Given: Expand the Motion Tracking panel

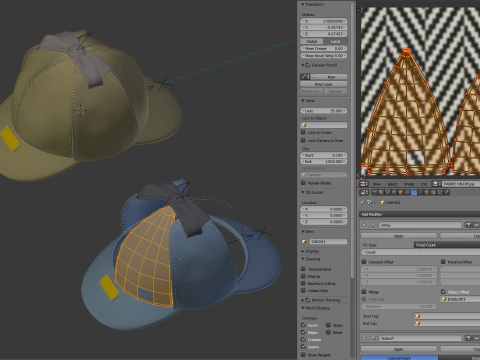Looking at the screenshot, I should (303, 300).
